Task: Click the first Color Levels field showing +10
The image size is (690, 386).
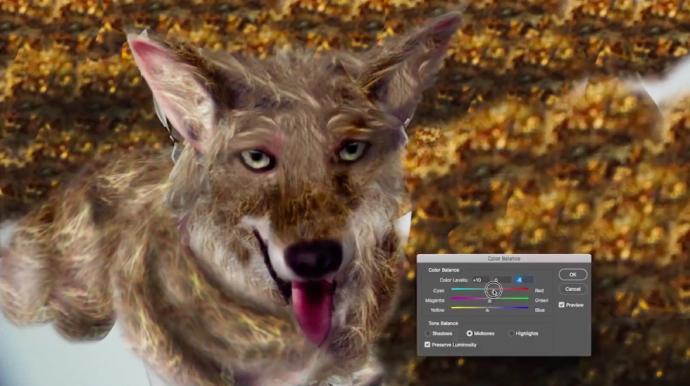Action: click(x=480, y=280)
